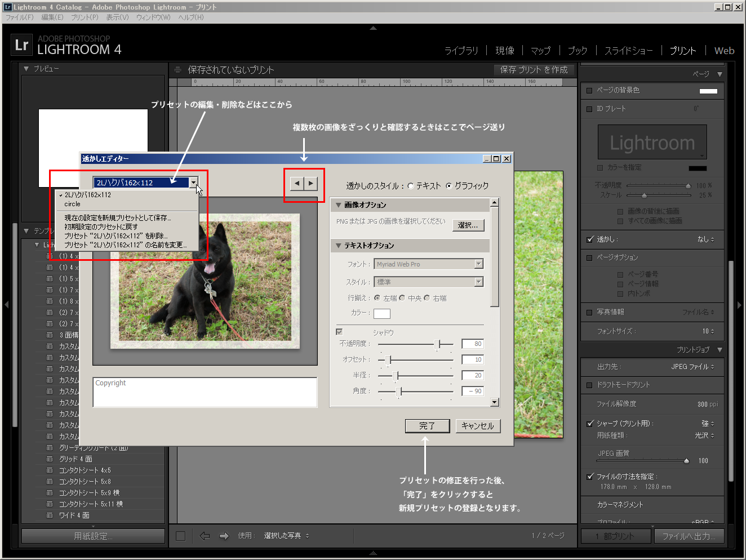The height and width of the screenshot is (560, 746).
Task: Switch to the ライブラリ module
Action: (x=461, y=51)
